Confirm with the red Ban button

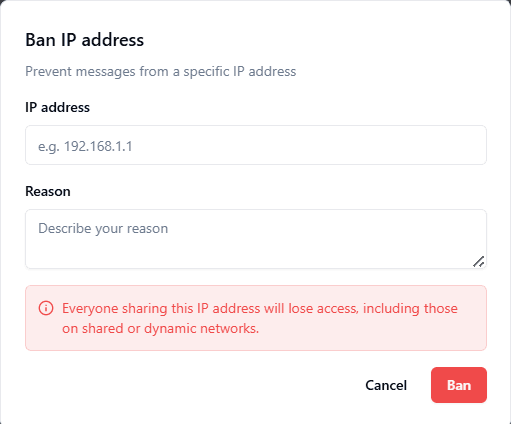(x=459, y=385)
